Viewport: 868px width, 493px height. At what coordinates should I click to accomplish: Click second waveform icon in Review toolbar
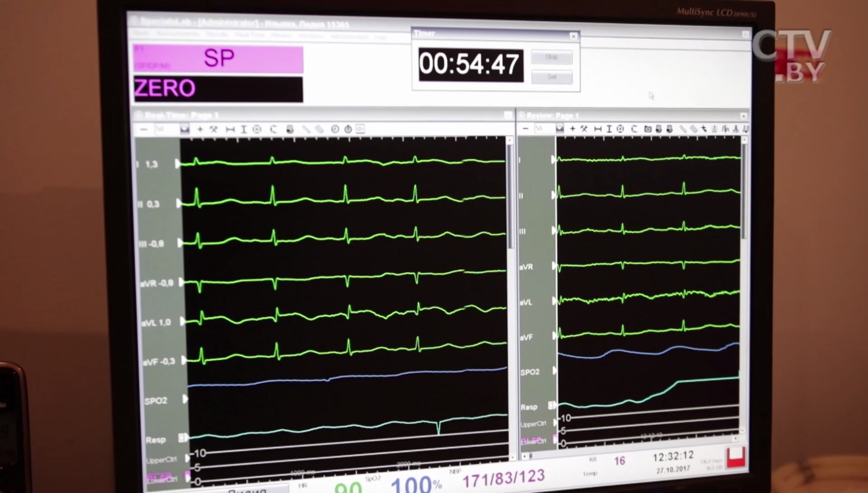click(726, 129)
